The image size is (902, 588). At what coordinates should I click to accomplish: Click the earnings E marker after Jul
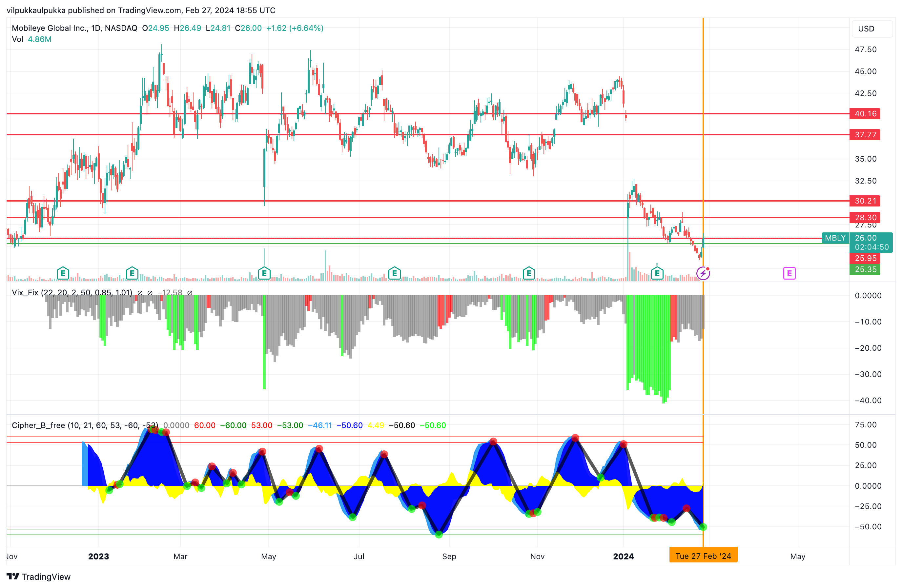point(395,273)
